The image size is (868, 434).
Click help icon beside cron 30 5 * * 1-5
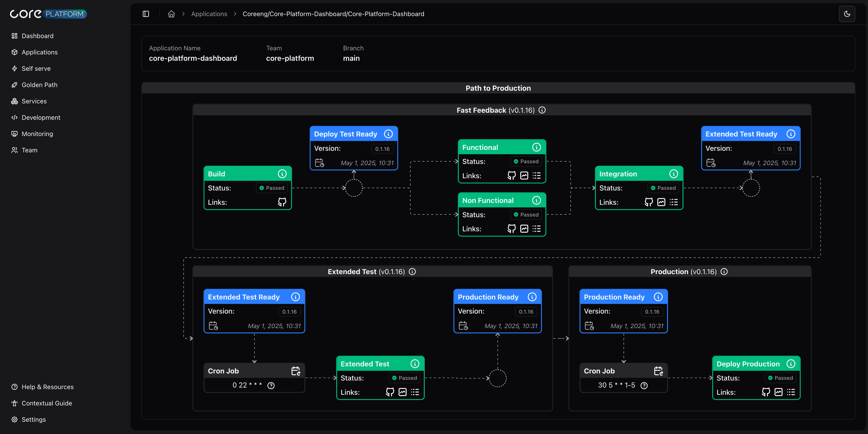(644, 385)
